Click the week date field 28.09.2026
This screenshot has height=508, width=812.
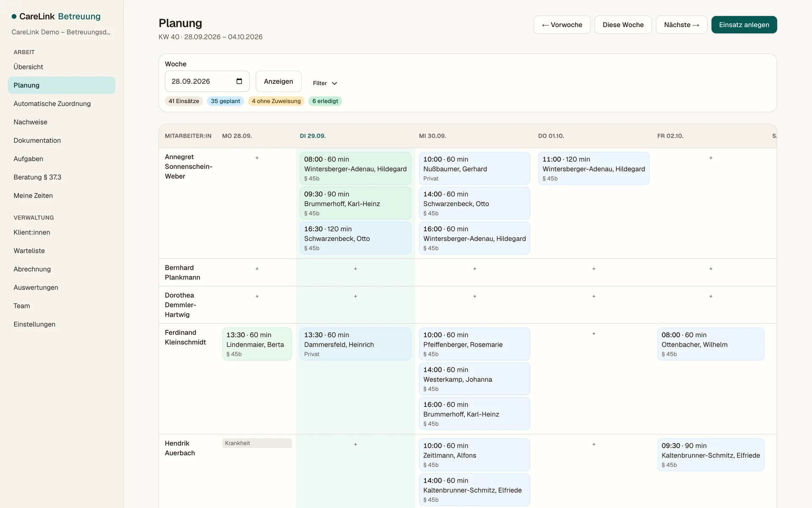[x=207, y=81]
